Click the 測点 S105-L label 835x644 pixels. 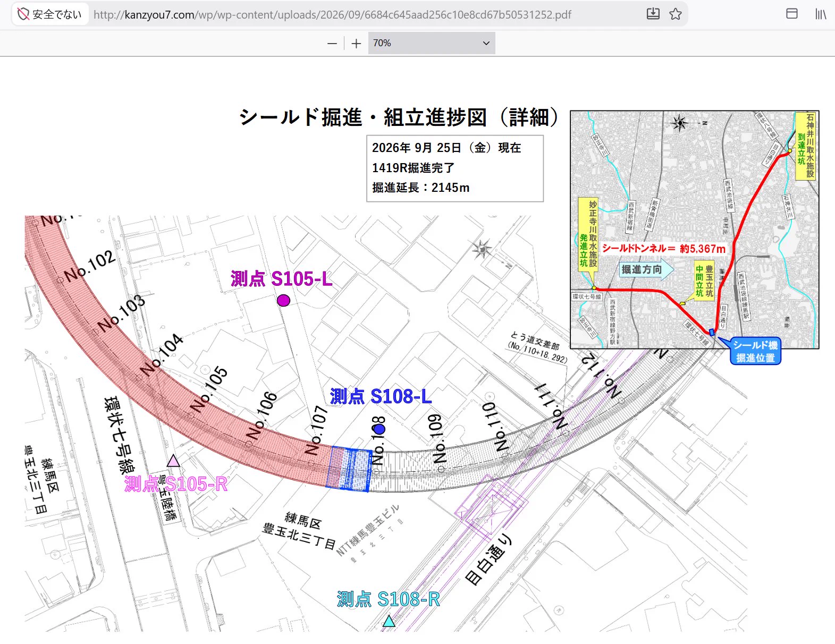click(x=282, y=278)
